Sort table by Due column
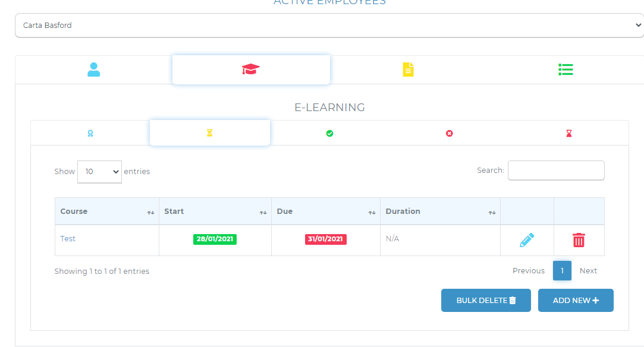The image size is (644, 347). (326, 212)
